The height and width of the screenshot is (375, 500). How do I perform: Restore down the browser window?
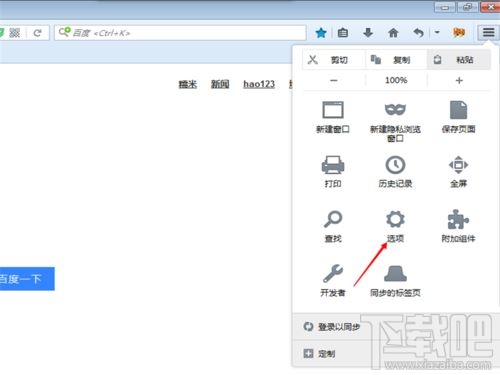(467, 7)
